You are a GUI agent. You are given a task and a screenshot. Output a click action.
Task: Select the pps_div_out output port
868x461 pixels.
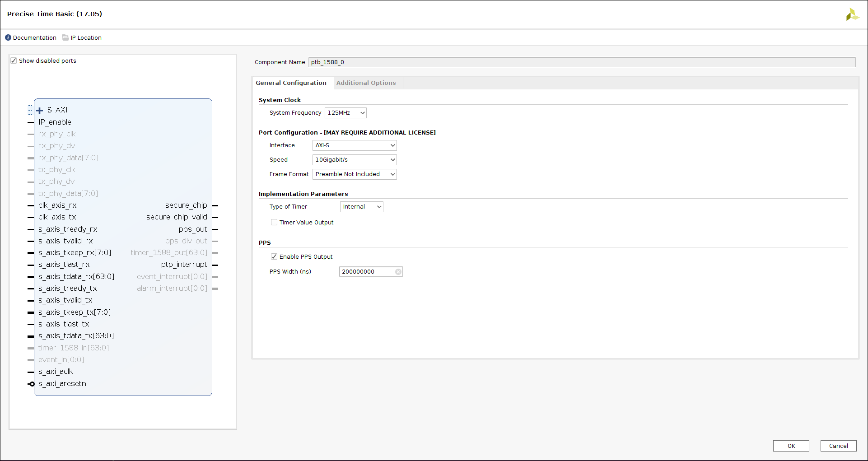pos(186,241)
